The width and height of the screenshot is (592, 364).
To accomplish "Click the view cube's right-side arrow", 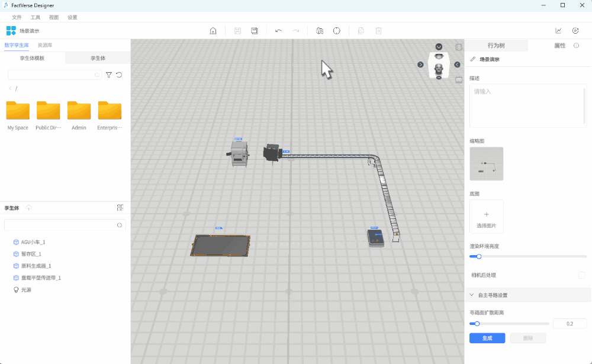I will click(457, 65).
